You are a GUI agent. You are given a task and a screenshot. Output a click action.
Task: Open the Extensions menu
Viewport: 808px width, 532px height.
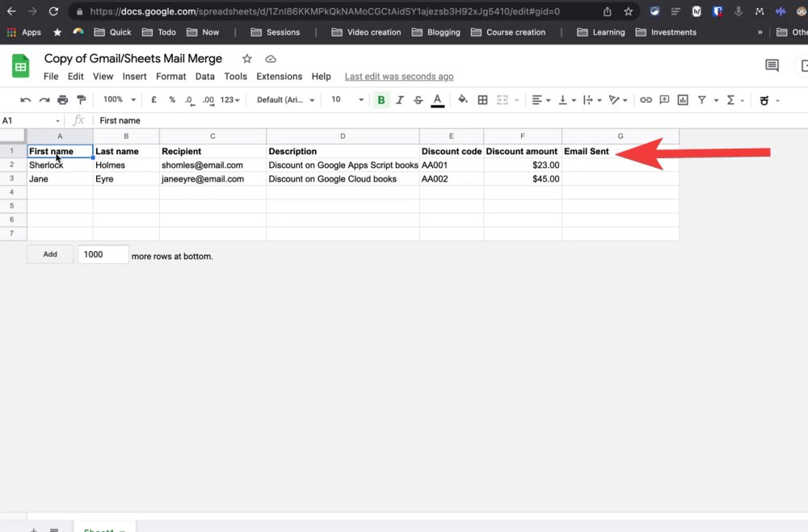[x=279, y=76]
